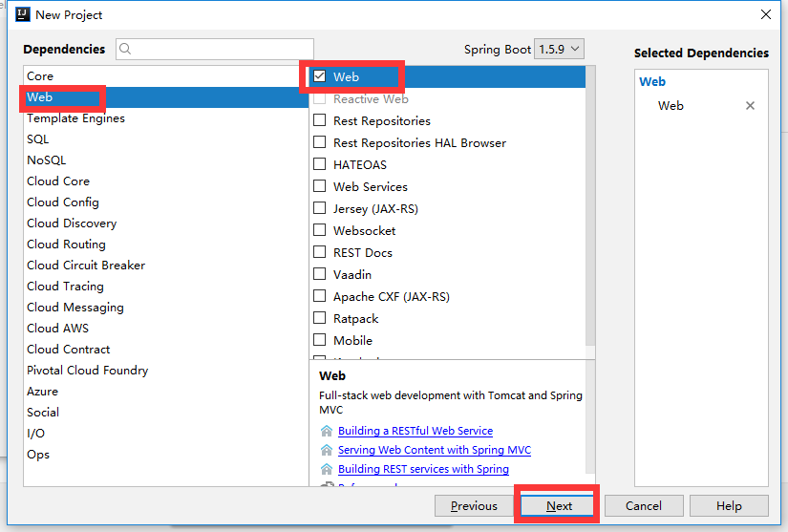Click home icon beside Serving Web Content

pos(327,450)
